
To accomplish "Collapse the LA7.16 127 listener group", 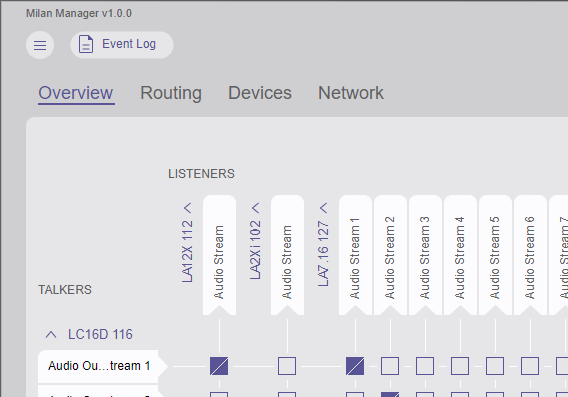I will coord(323,208).
